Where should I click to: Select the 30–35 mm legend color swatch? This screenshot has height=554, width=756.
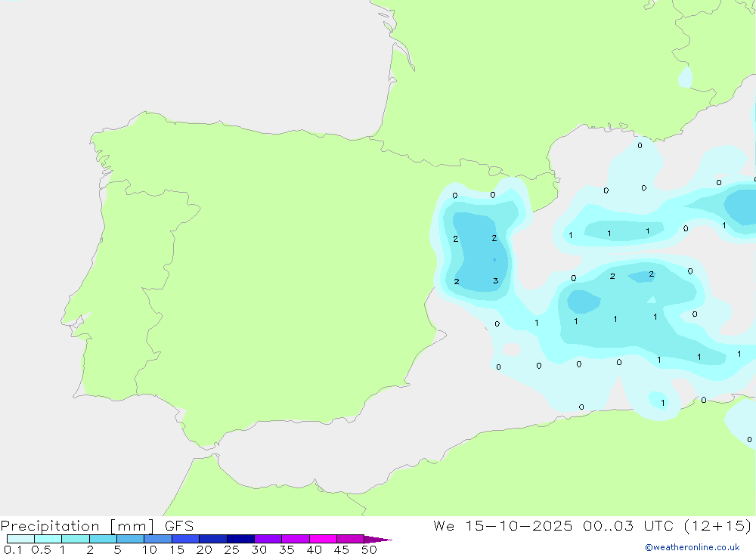coord(268,539)
